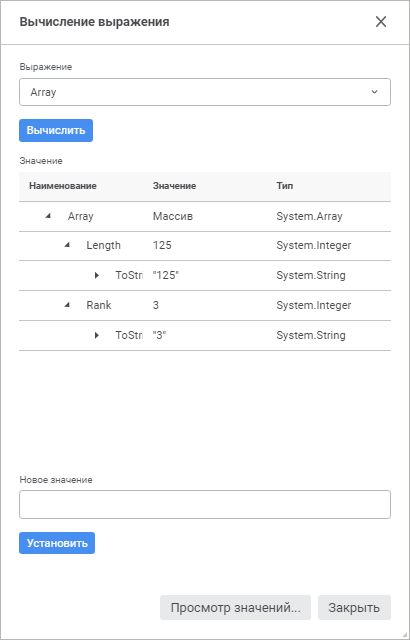This screenshot has height=640, width=410.
Task: Click the Установить button
Action: click(57, 543)
